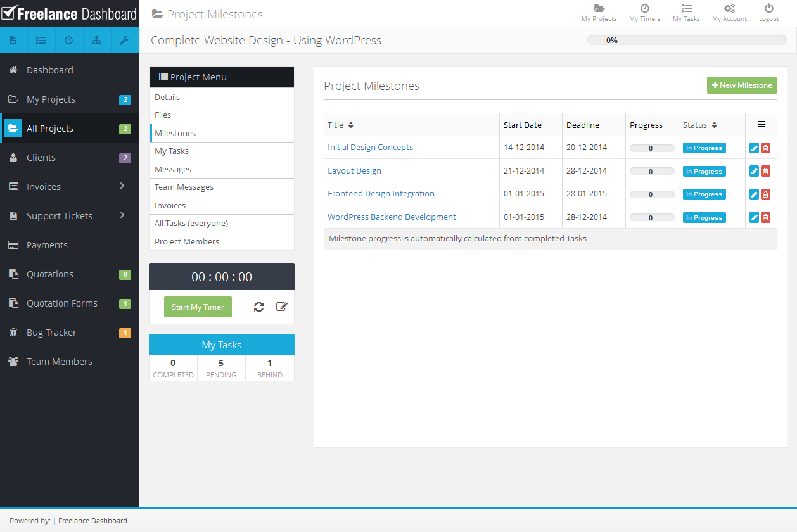This screenshot has width=797, height=532.
Task: Click the sitemap icon in sidebar toolbar
Action: [x=96, y=41]
